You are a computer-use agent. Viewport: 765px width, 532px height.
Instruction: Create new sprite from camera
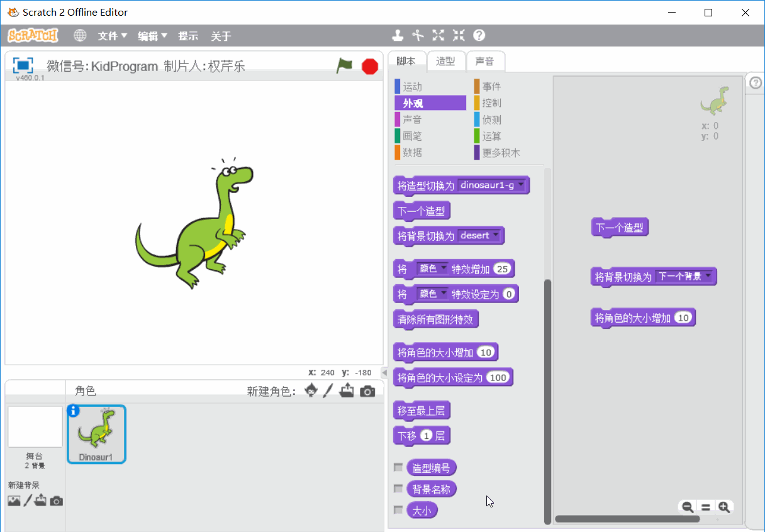[x=367, y=391]
